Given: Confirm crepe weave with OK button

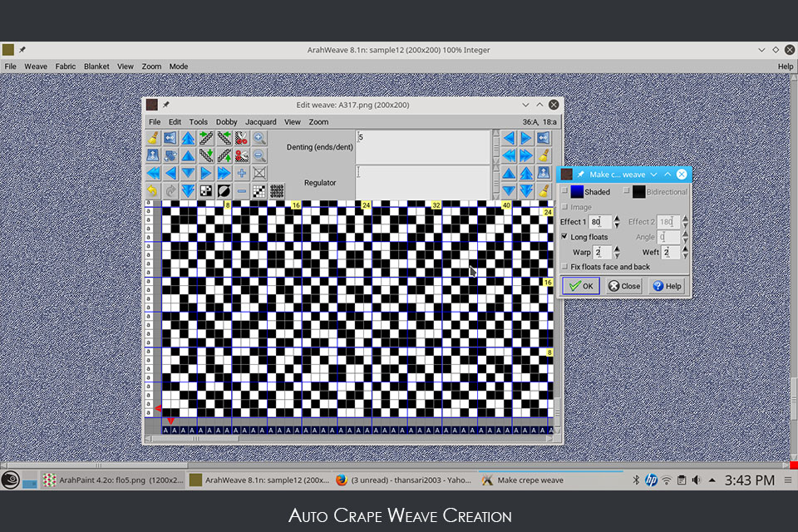Looking at the screenshot, I should pos(581,286).
